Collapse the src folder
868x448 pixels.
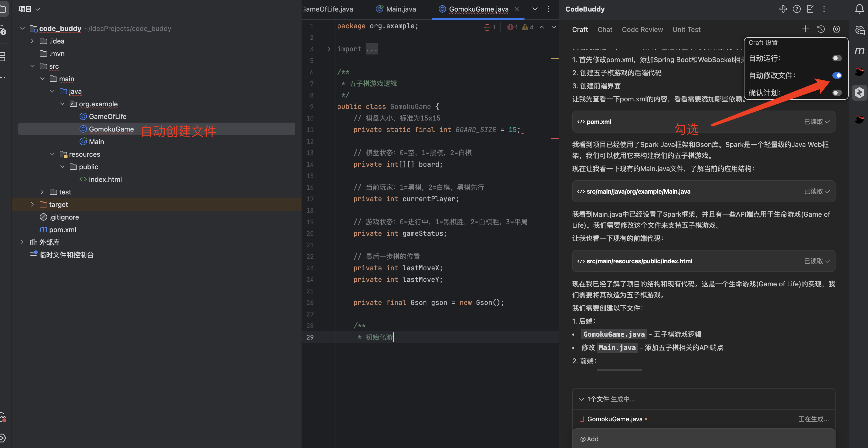pos(32,66)
